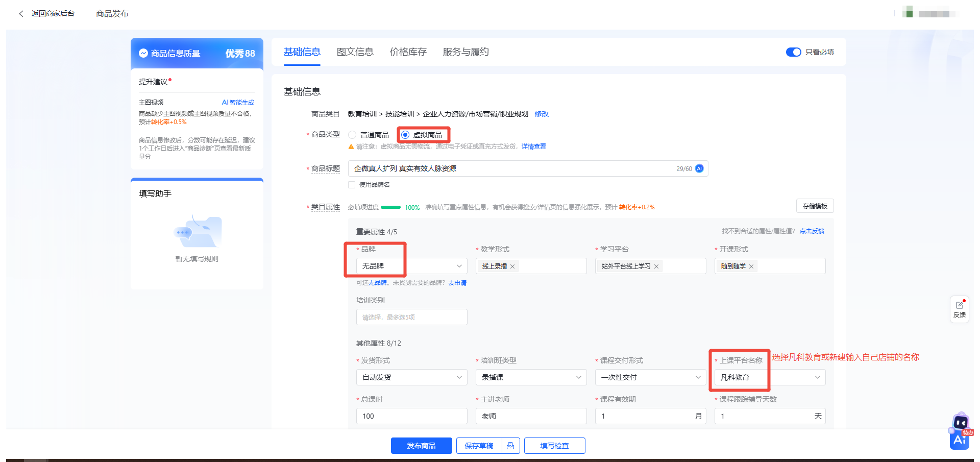The height and width of the screenshot is (462, 980).
Task: Switch to the 图文信息 tab
Action: pos(355,52)
